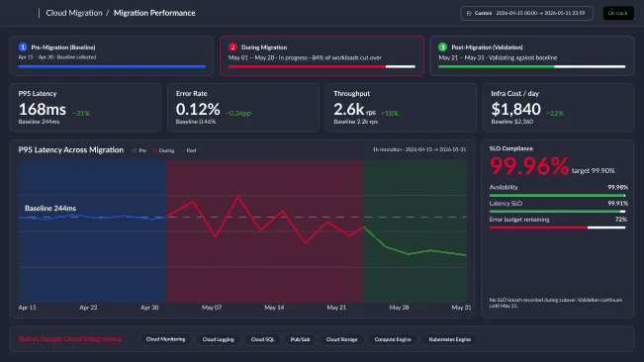
Task: Click the +18% throughput change value
Action: 390,114
